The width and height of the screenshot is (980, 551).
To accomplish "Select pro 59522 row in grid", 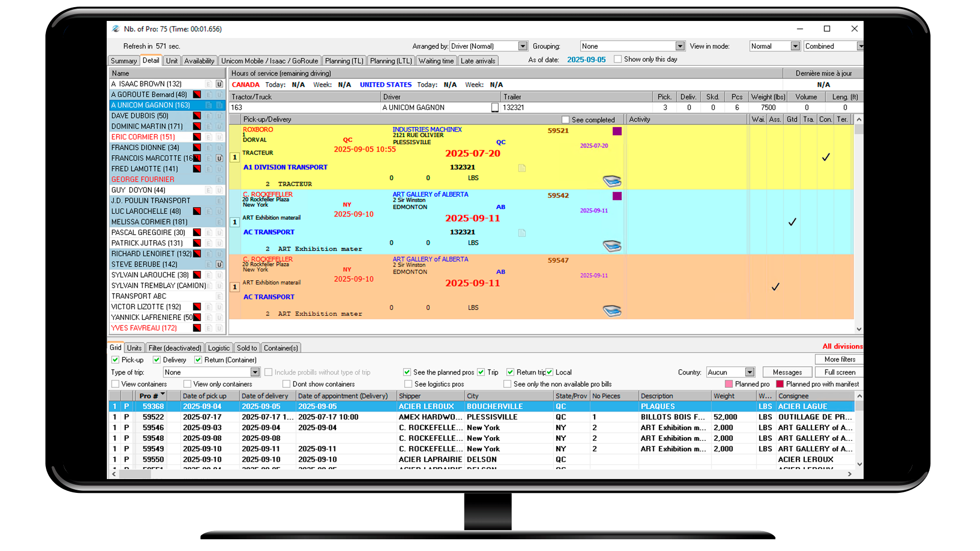I will pos(153,417).
